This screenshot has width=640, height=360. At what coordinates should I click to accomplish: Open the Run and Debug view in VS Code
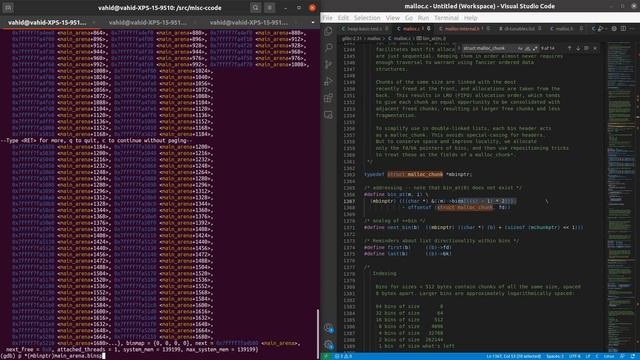(x=328, y=81)
